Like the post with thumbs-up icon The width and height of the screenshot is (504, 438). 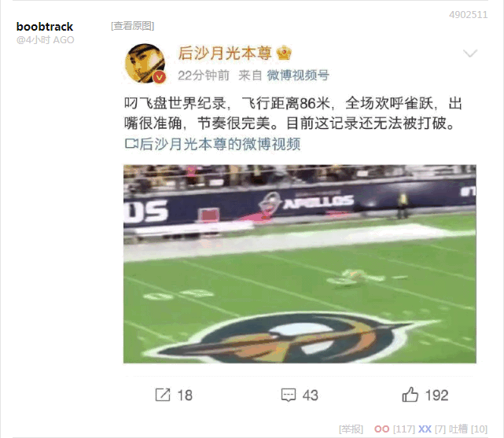click(x=410, y=394)
